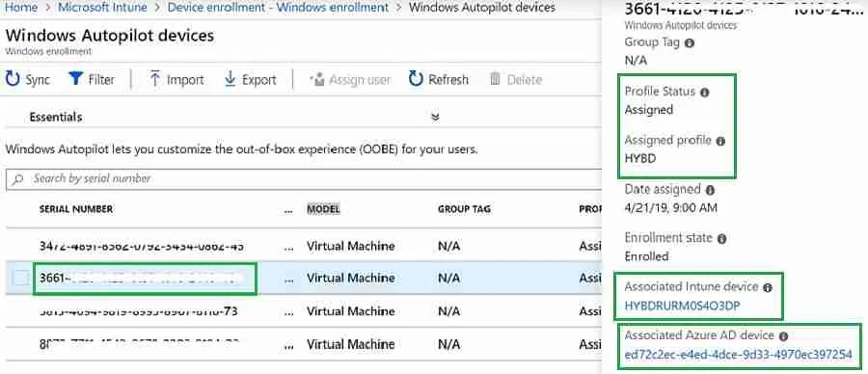Open ellipsis menu for row ending 0862-45
The width and height of the screenshot is (868, 374).
pos(288,249)
